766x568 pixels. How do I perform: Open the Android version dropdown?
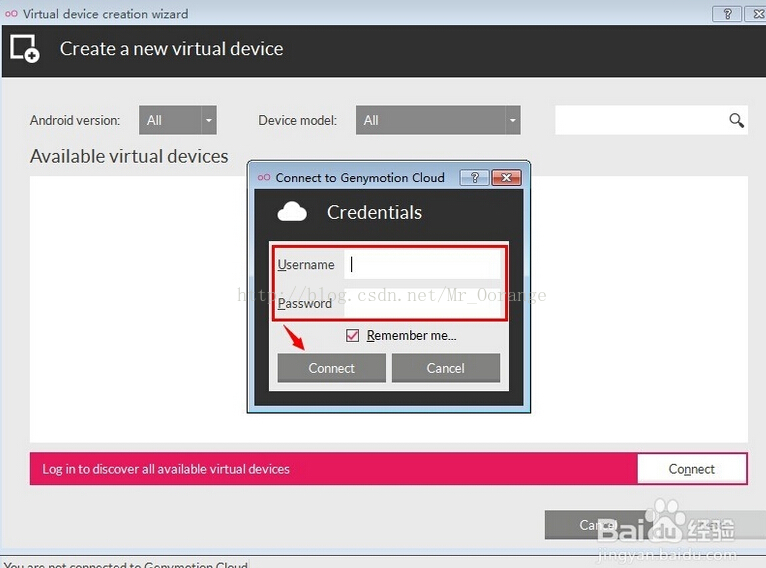coord(178,120)
